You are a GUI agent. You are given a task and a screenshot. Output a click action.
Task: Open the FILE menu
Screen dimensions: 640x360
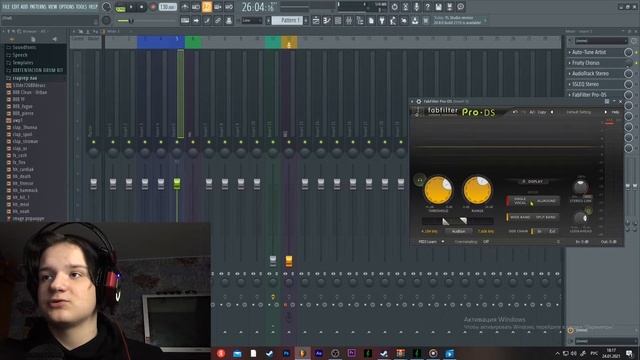(6, 7)
